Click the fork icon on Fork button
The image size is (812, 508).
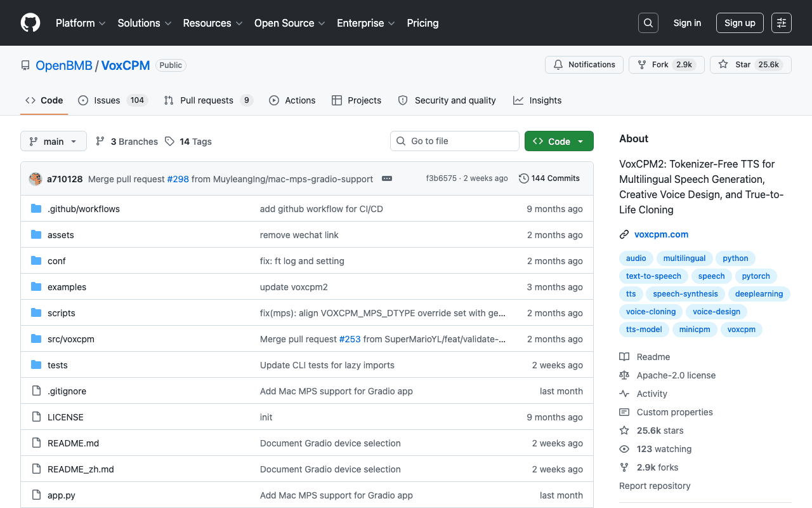tap(642, 65)
